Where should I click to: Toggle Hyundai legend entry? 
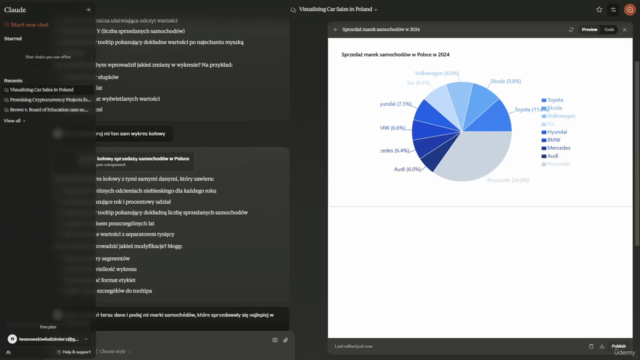point(554,132)
